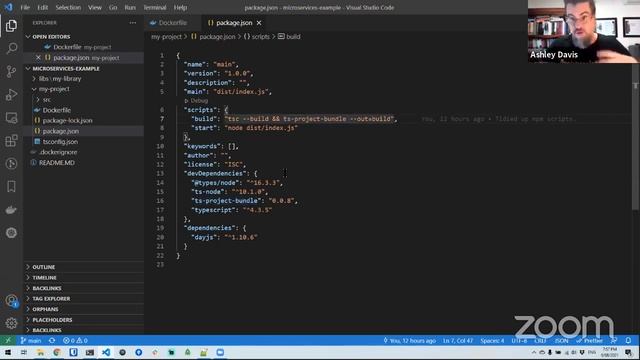640x360 pixels.
Task: Click the Debug CodeLens above scripts
Action: [x=199, y=101]
